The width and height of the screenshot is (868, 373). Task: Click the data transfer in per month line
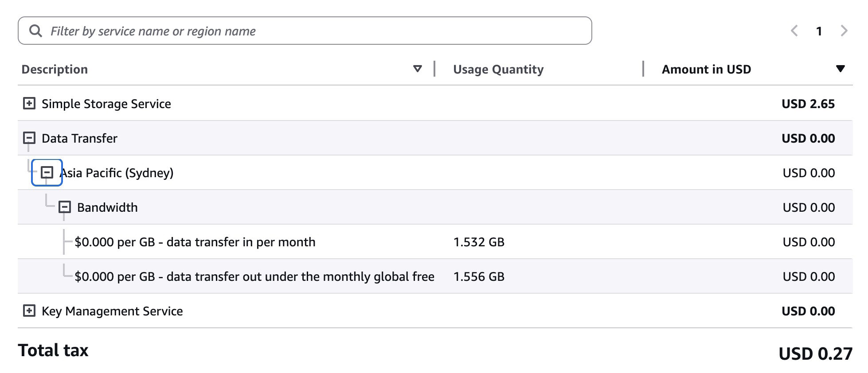[x=195, y=242]
